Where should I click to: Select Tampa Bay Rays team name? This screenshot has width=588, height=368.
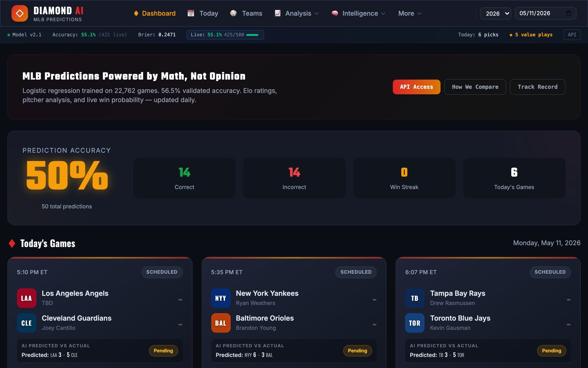(x=458, y=293)
